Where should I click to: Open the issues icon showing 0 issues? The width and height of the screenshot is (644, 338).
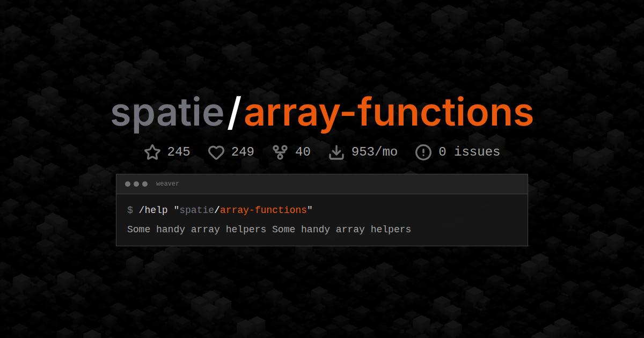(423, 152)
